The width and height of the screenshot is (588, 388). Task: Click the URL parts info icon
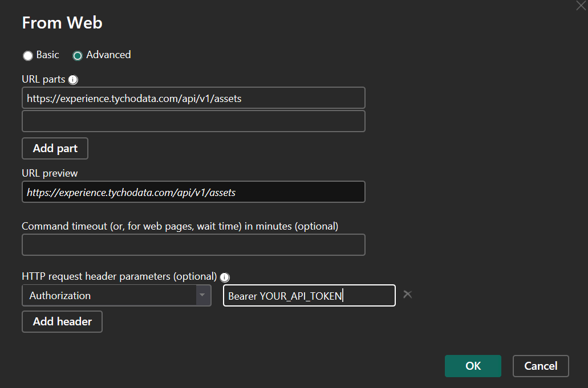tap(72, 79)
